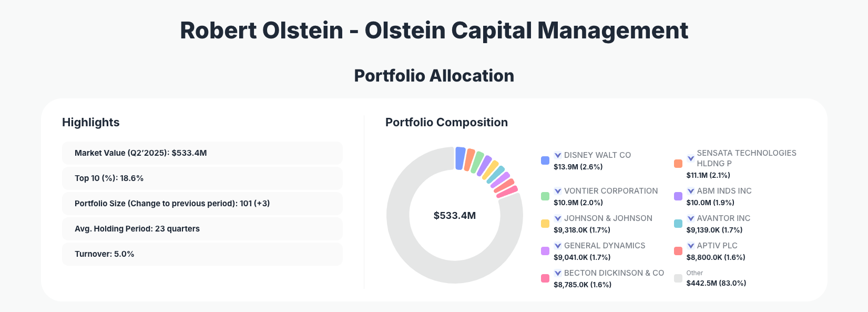Expand details for Disney Walt Co
Viewport: 868px width, 312px height.
[x=557, y=155]
